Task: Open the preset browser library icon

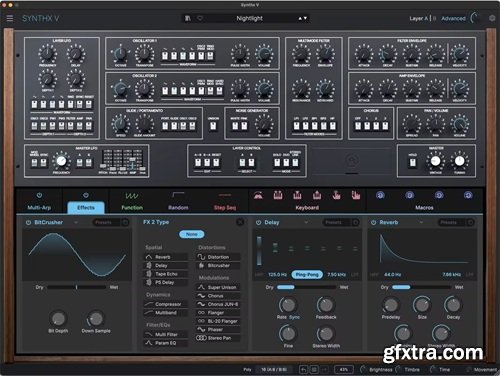Action: point(188,18)
